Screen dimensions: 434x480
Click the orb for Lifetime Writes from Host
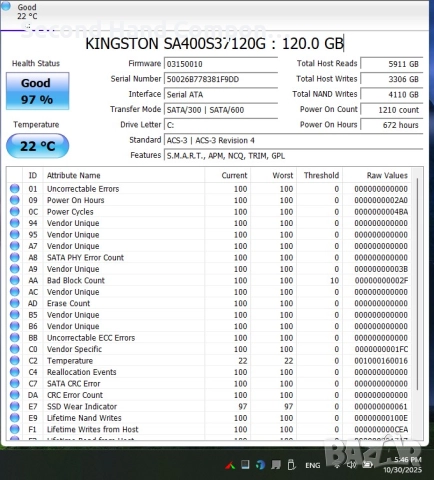pos(15,429)
